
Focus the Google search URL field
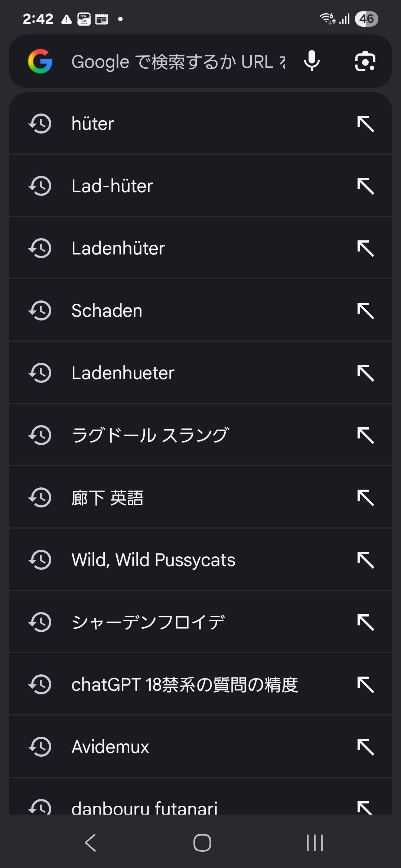tap(178, 61)
